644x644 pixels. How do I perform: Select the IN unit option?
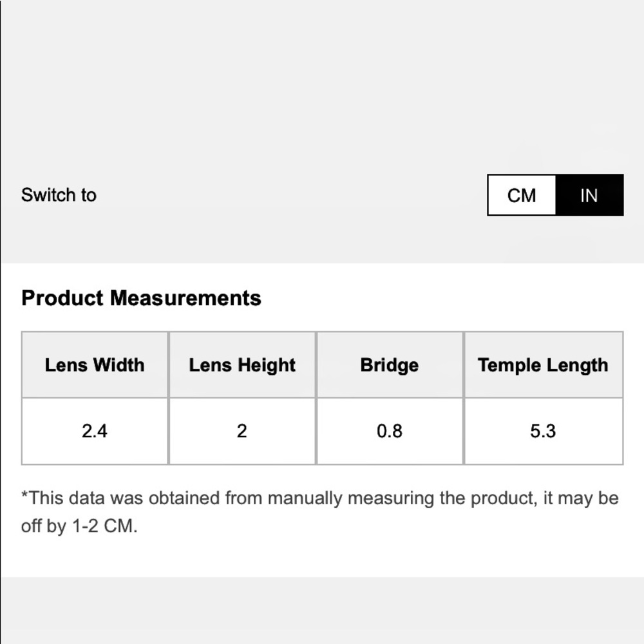[x=589, y=195]
